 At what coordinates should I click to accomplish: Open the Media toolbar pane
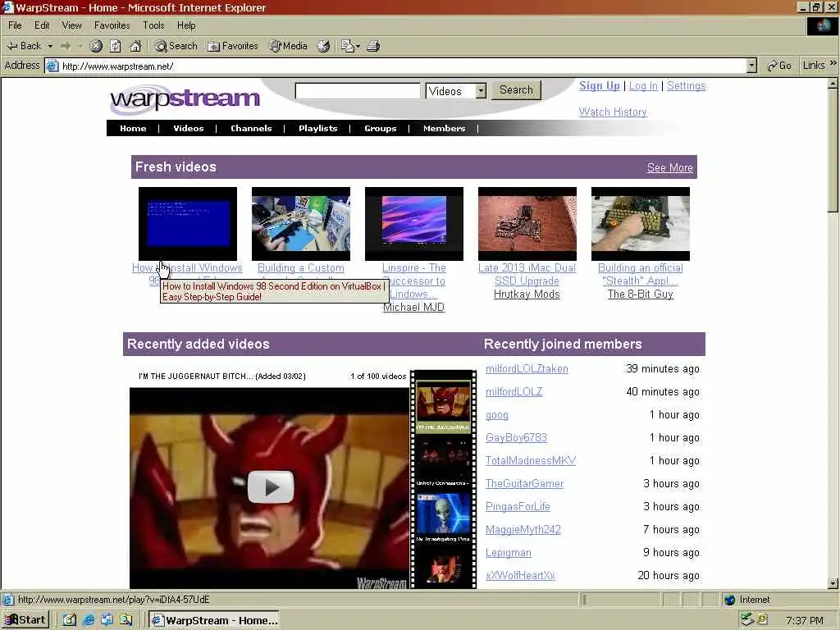pos(288,46)
